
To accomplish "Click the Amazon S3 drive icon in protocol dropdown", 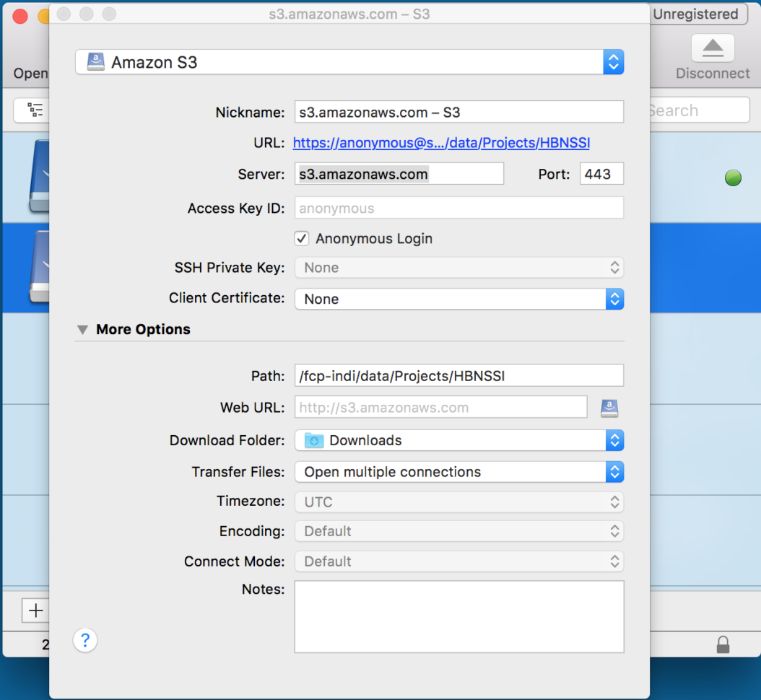I will point(95,62).
